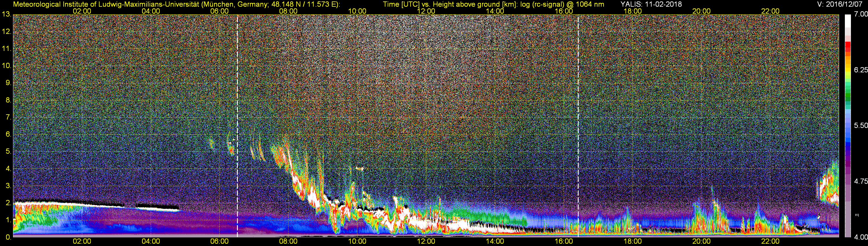Click the 1 km height axis label
The image size is (868, 246).
pyautogui.click(x=8, y=220)
